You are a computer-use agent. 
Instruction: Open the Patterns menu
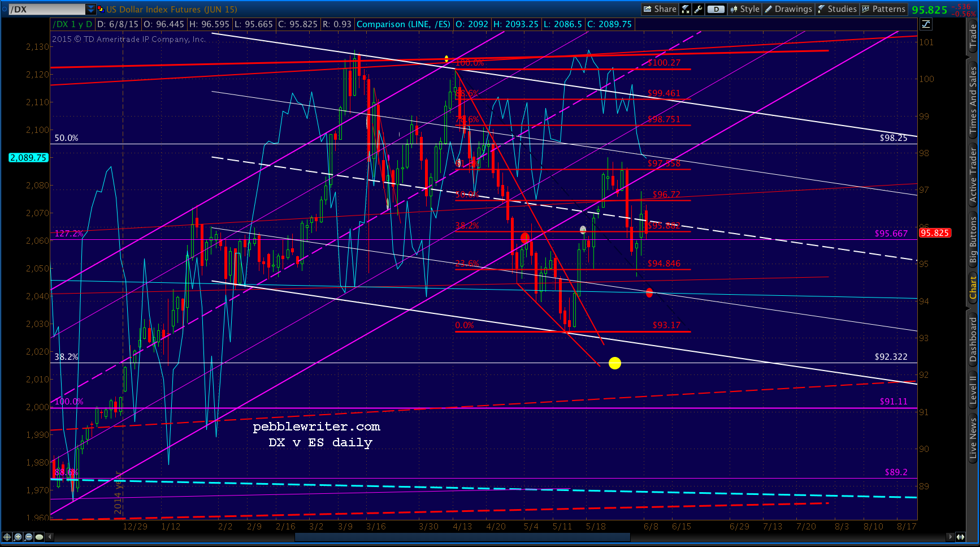pos(883,9)
